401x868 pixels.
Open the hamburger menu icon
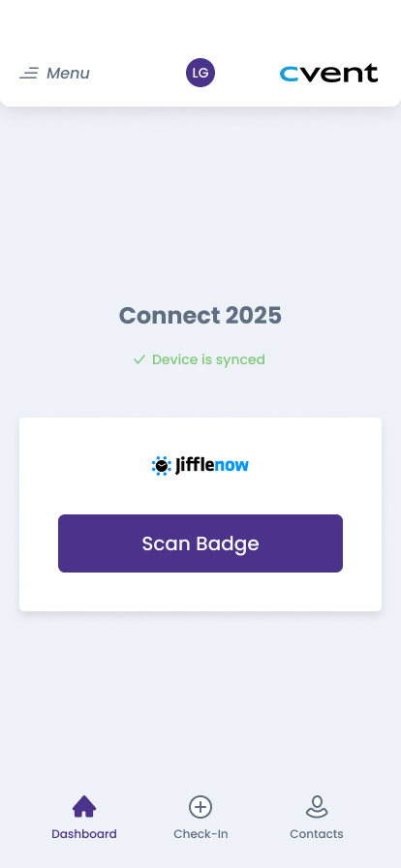point(29,73)
